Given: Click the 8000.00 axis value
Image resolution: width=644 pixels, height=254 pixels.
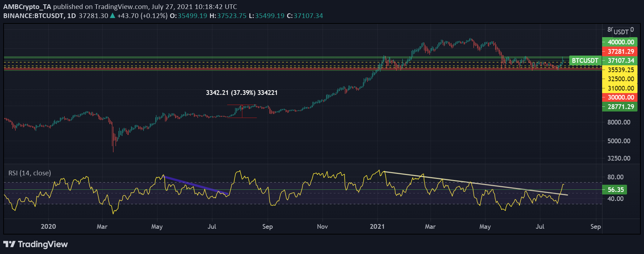Looking at the screenshot, I should click(x=619, y=122).
